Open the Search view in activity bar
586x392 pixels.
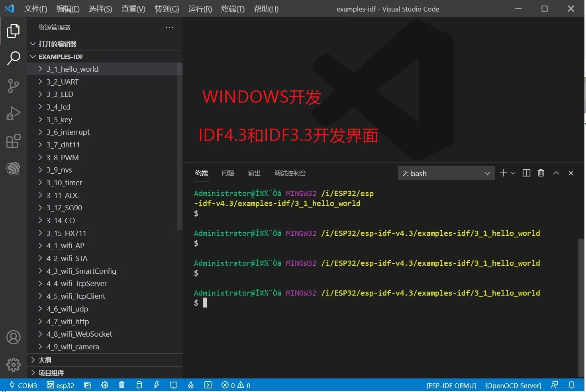point(14,58)
